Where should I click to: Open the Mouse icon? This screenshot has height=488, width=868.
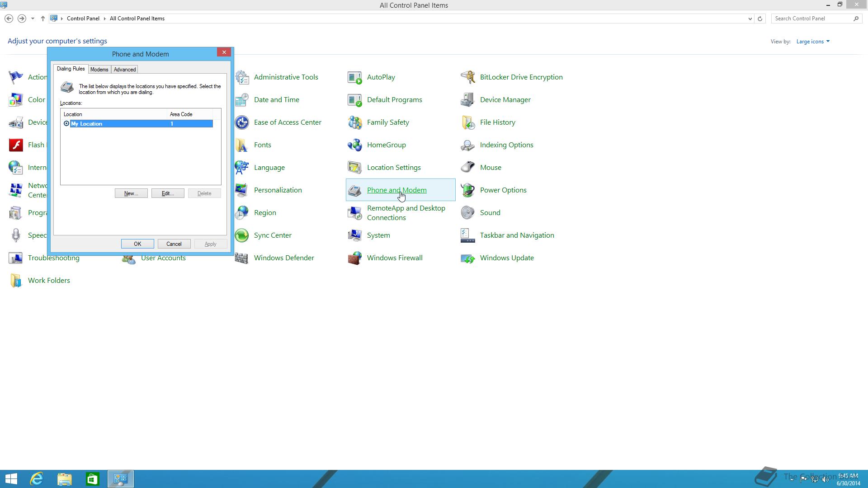tap(468, 168)
